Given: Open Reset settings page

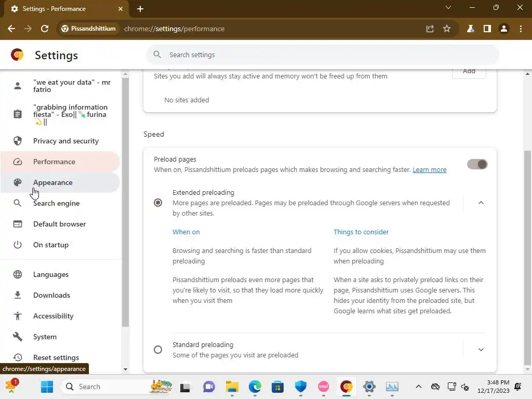Looking at the screenshot, I should click(60, 357).
